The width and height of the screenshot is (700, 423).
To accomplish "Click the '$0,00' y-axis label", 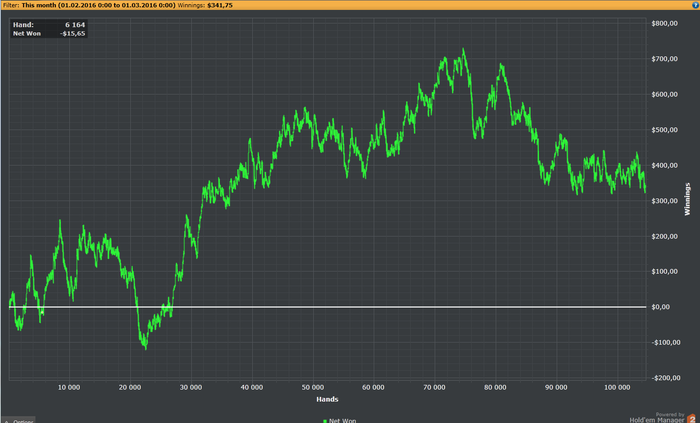I will (x=661, y=307).
